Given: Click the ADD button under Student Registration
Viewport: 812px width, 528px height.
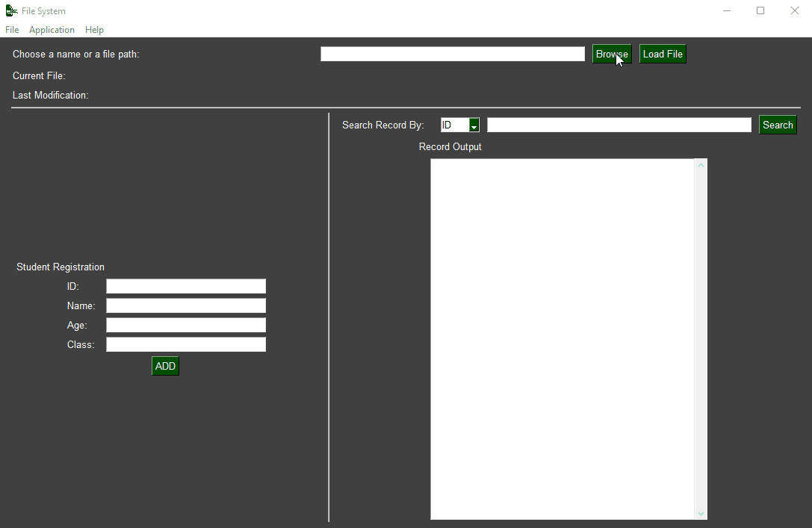Looking at the screenshot, I should tap(164, 365).
